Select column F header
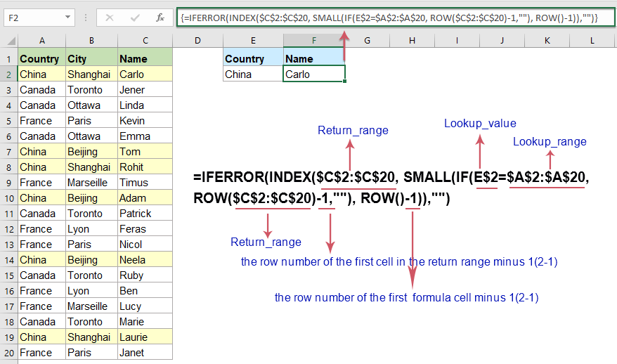 (313, 41)
